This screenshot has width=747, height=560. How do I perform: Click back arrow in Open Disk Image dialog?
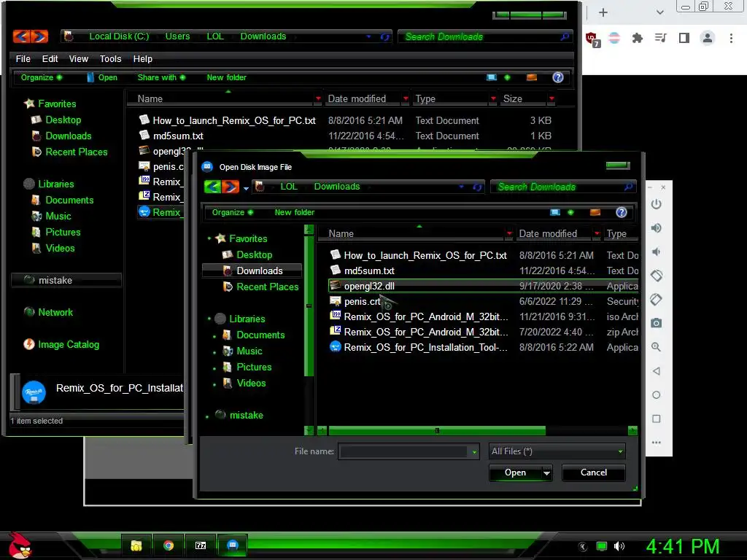212,187
